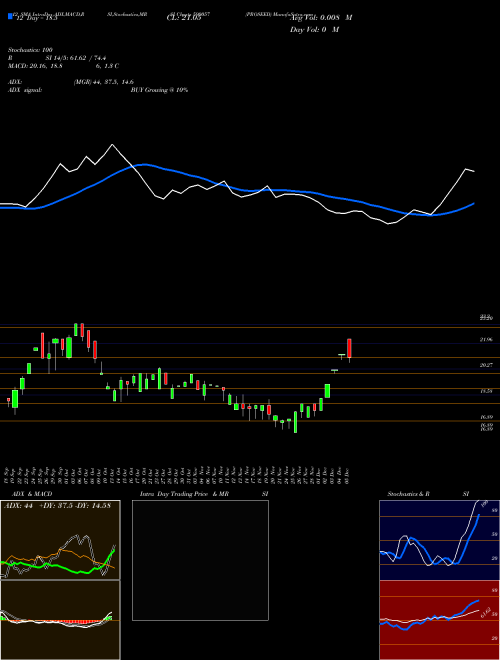Click the 20.27 price axis label

[x=486, y=365]
